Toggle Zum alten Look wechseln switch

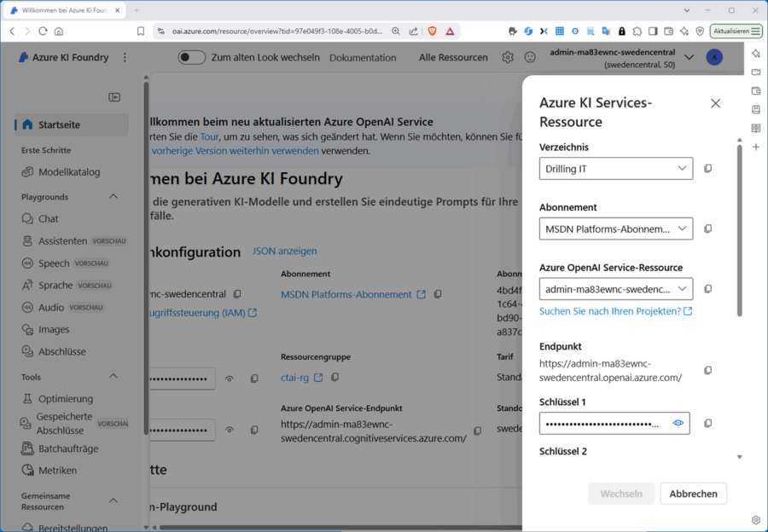191,57
